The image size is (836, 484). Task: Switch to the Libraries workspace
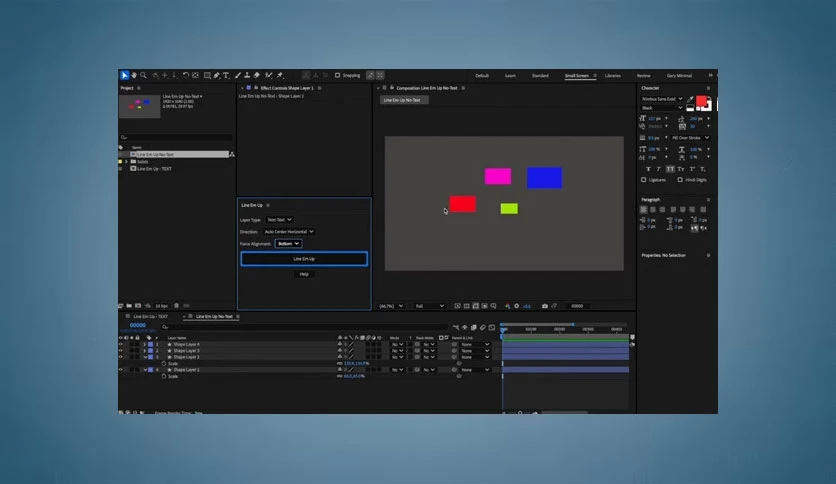[x=613, y=76]
